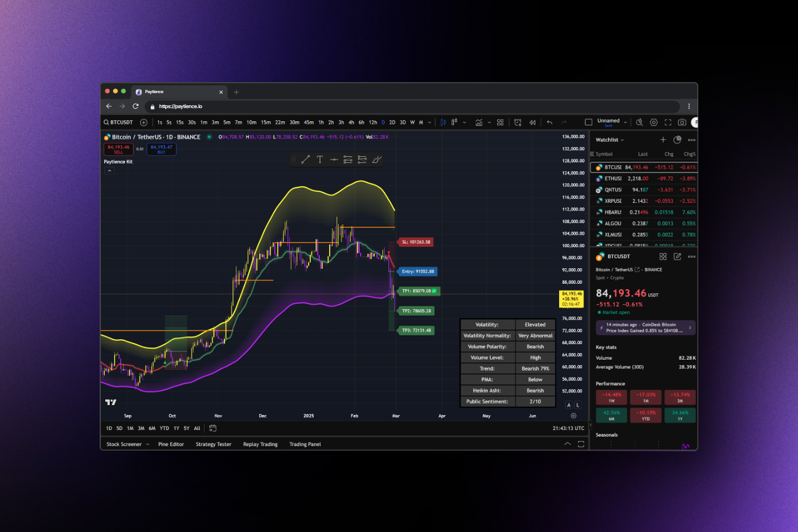Collapse the Paytience Kit indicator legend
798x532 pixels.
click(x=109, y=171)
